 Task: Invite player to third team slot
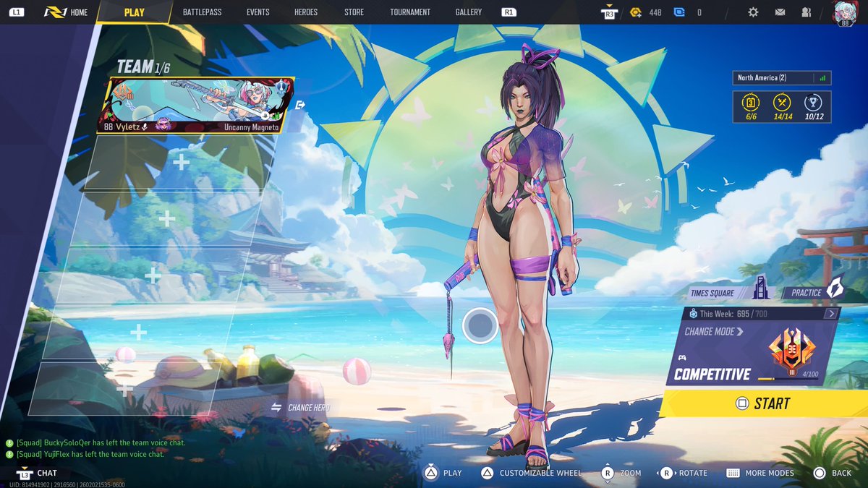166,218
